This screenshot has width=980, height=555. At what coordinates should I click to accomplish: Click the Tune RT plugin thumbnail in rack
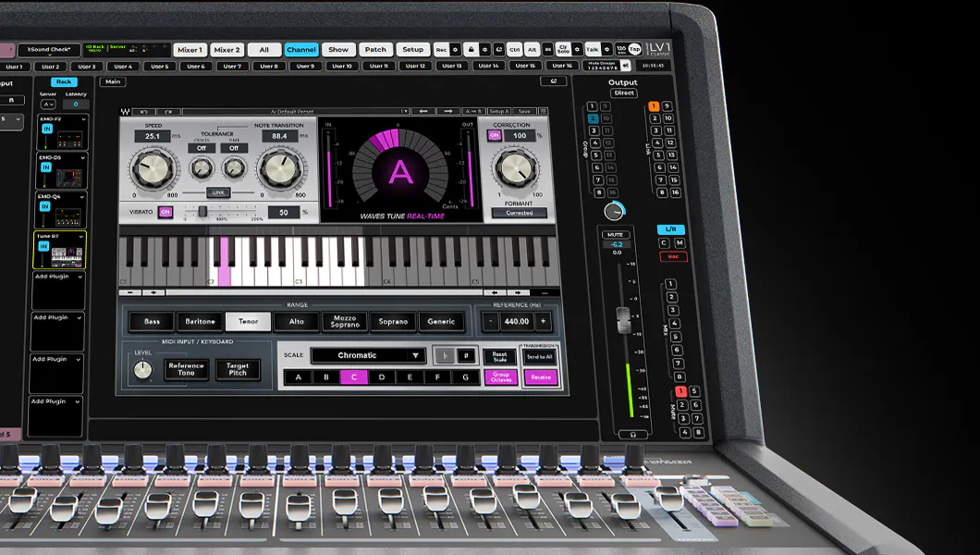coord(67,257)
